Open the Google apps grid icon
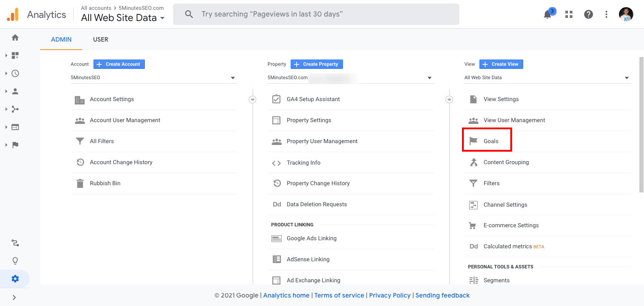The height and width of the screenshot is (306, 644). 569,14
